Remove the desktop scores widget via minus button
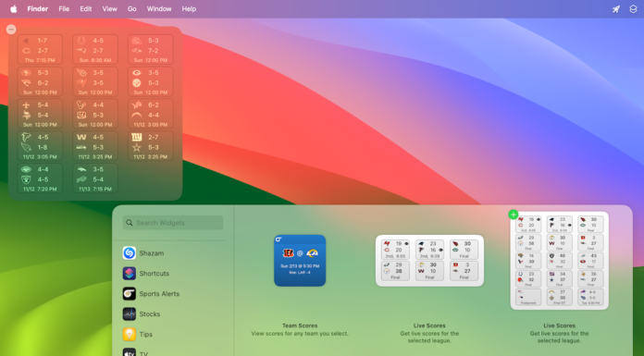644x356 pixels. [11, 30]
